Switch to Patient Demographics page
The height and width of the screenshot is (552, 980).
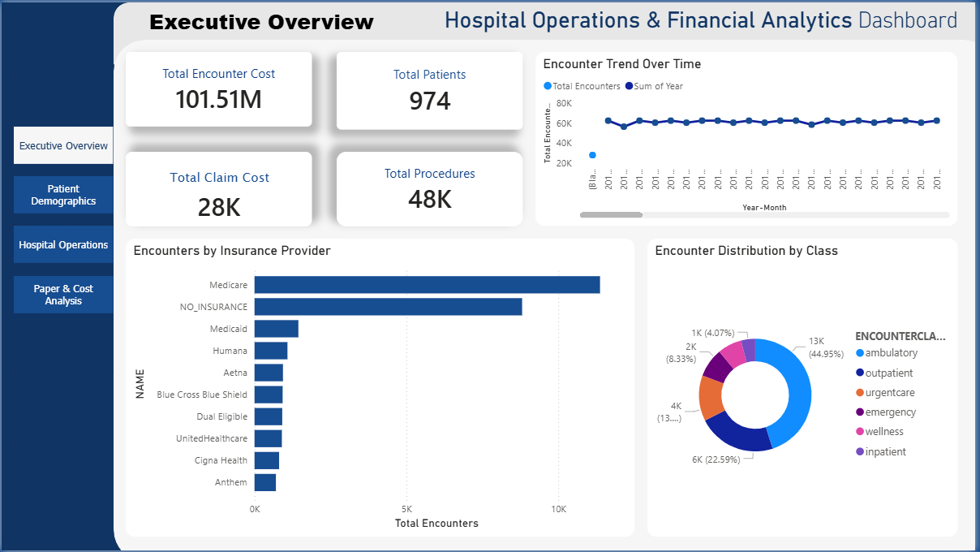tap(63, 195)
